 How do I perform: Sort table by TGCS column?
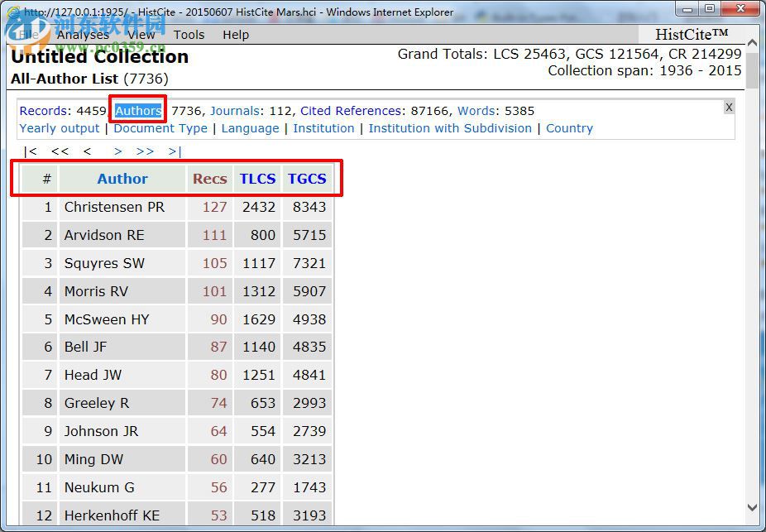coord(307,179)
